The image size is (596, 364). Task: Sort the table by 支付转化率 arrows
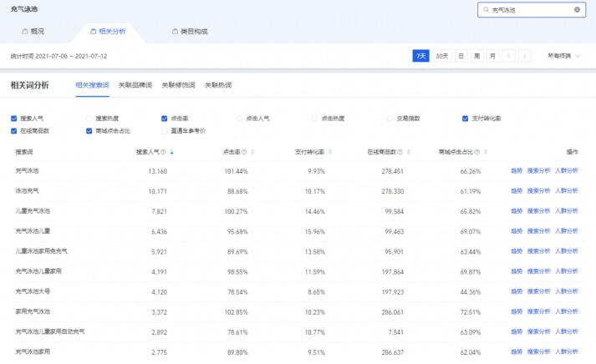click(x=330, y=152)
